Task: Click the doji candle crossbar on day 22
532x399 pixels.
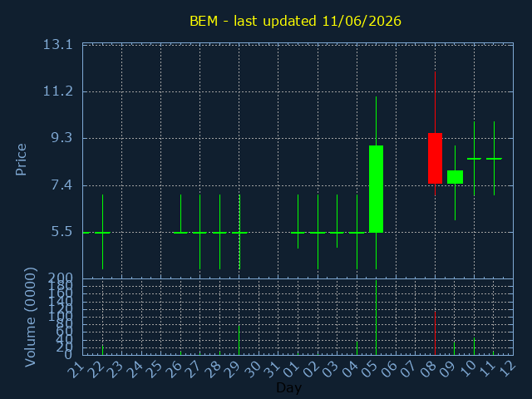Action: [102, 233]
